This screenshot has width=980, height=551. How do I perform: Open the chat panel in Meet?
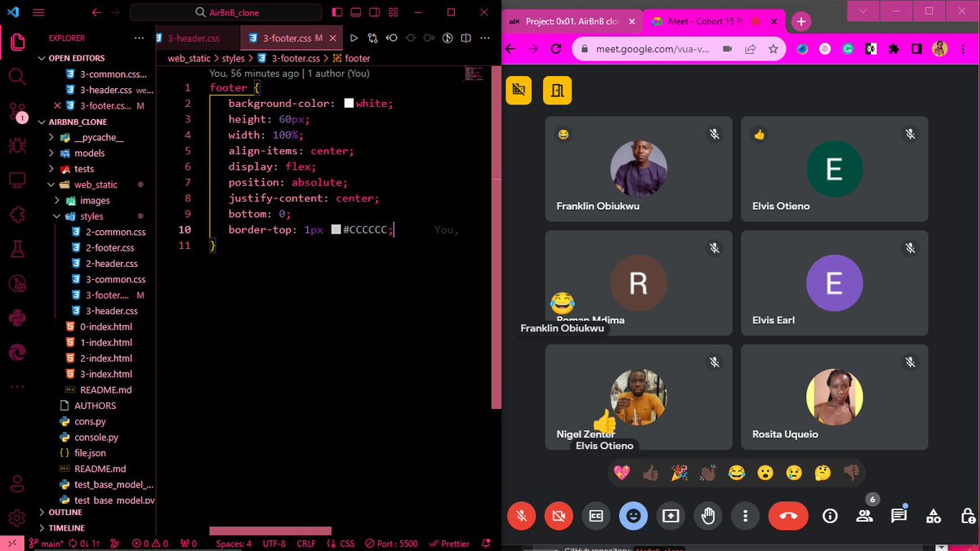pyautogui.click(x=899, y=515)
